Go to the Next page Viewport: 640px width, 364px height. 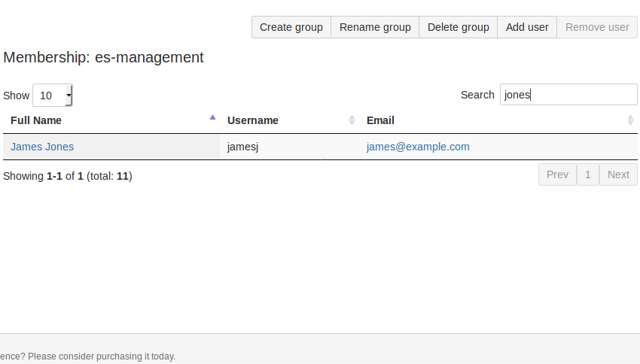(618, 174)
